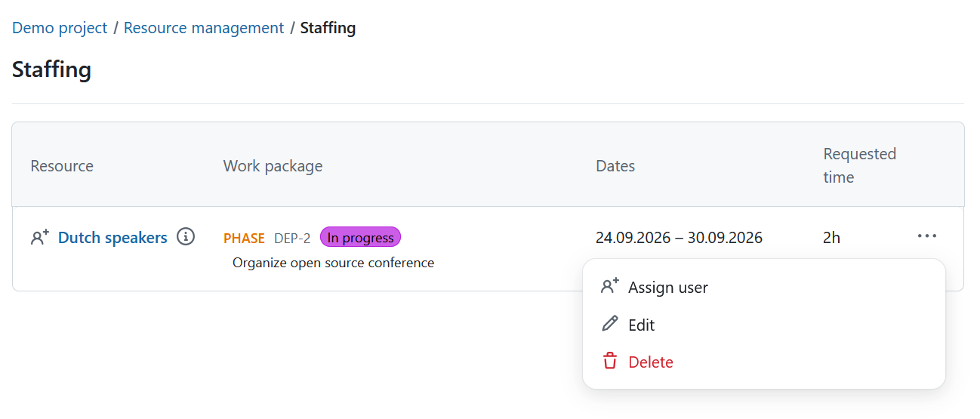Click the pencil icon in the menu
The height and width of the screenshot is (419, 980).
coord(609,324)
